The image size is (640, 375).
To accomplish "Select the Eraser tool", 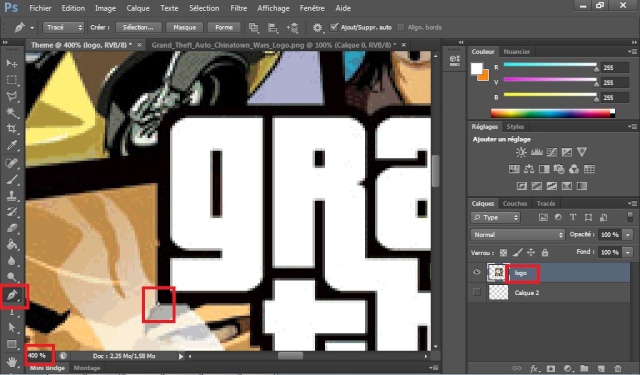I will pyautogui.click(x=12, y=228).
